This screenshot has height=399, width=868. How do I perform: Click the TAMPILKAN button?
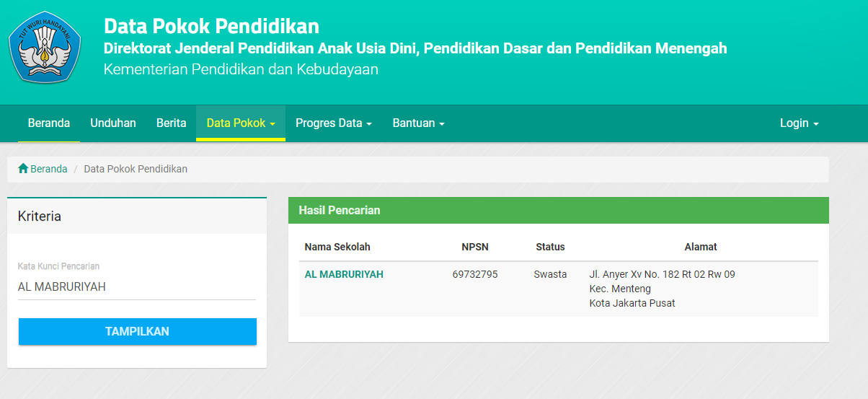tap(138, 332)
